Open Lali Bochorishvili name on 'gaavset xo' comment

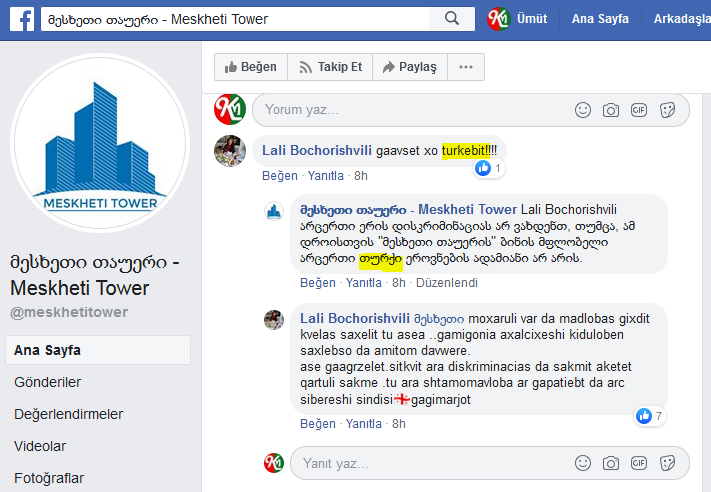click(x=317, y=151)
